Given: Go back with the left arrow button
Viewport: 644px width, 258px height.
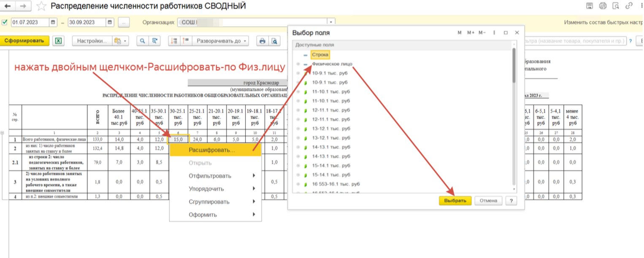Looking at the screenshot, I should tap(8, 6).
